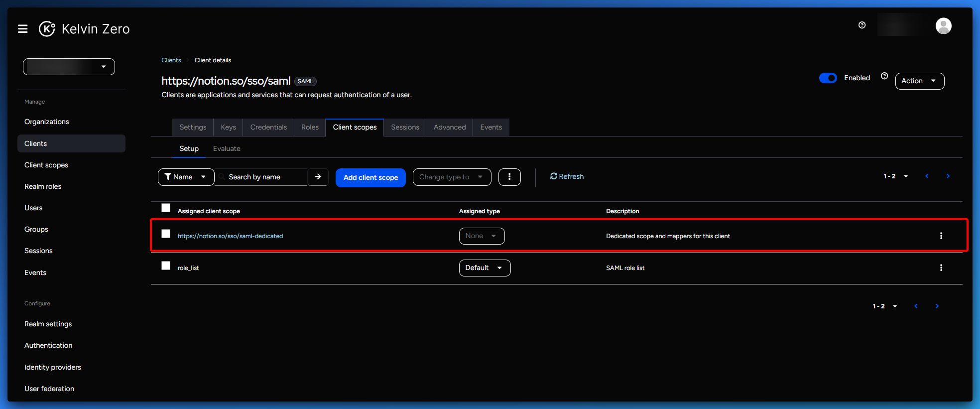Open the help icon in top bar

click(x=862, y=25)
